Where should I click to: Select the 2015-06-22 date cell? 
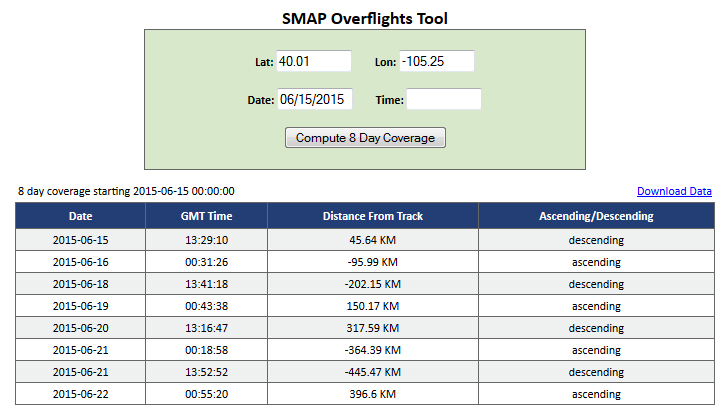click(80, 394)
